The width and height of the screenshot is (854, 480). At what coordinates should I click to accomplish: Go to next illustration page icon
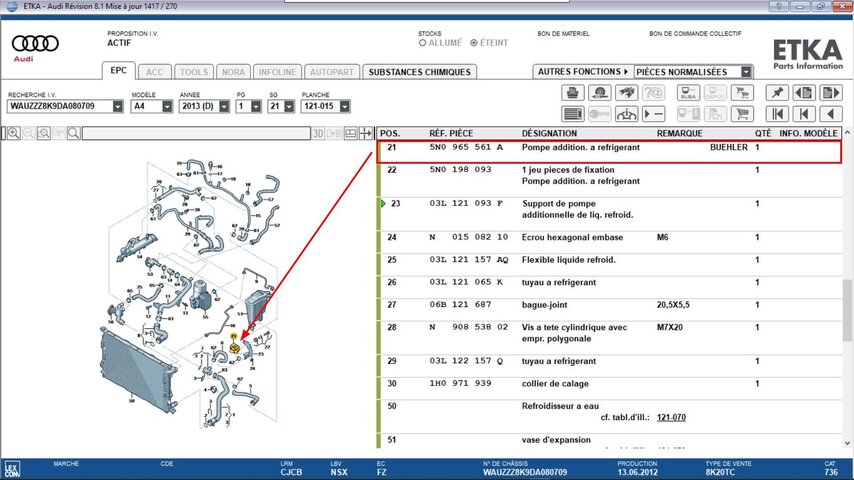pos(831,93)
